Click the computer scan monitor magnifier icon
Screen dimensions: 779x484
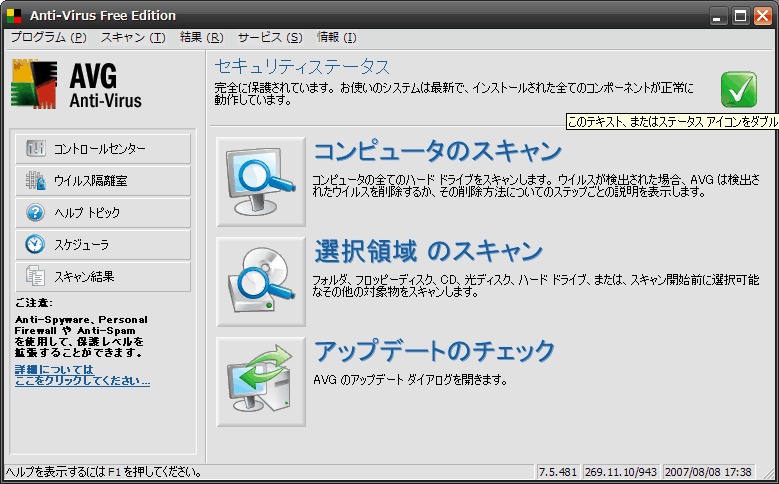pos(261,182)
